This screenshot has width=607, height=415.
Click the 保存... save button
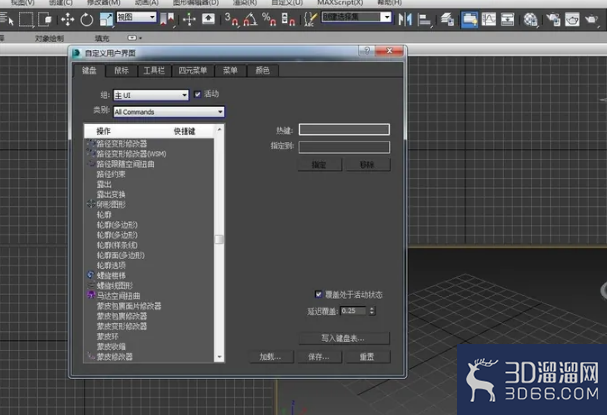tap(319, 357)
